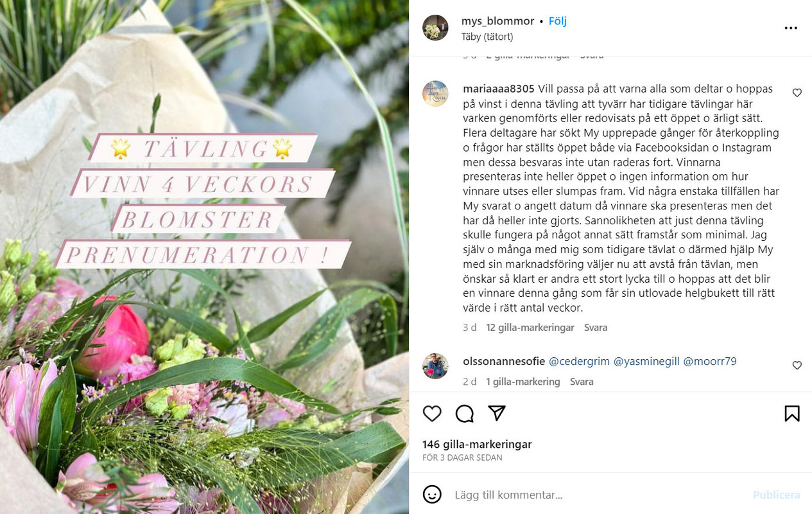Follow mys_blommor with Följ
The height and width of the screenshot is (514, 812).
557,21
